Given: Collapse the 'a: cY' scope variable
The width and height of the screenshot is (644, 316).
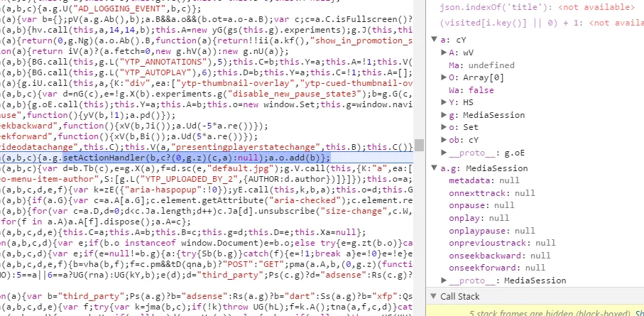Looking at the screenshot, I should 434,40.
